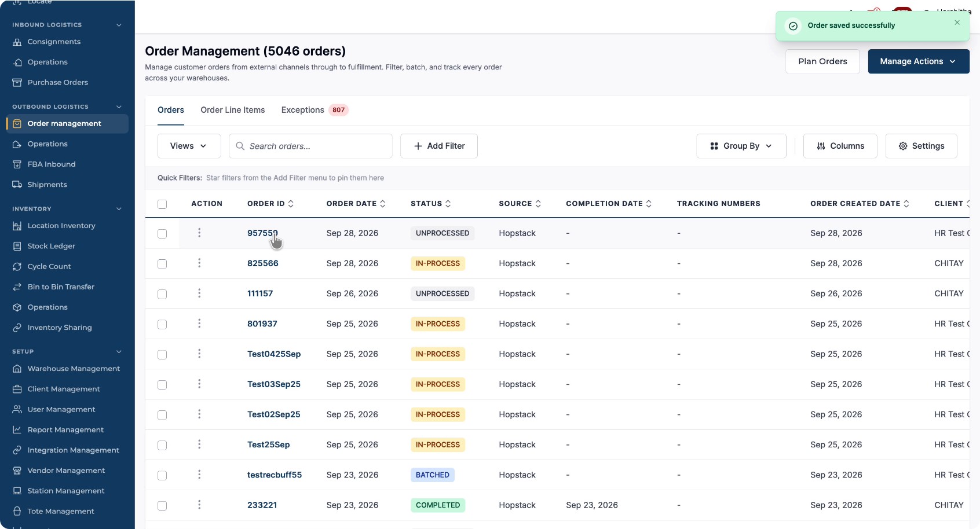Check the box for order 957559

162,234
